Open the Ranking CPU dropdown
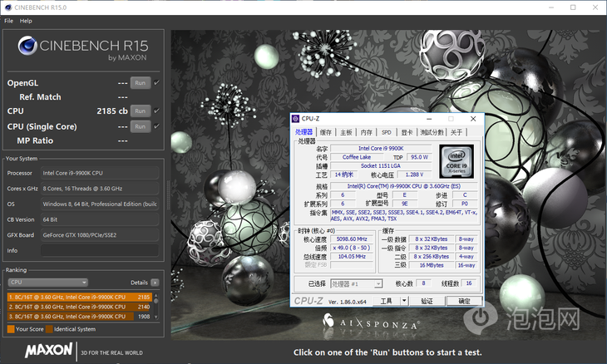607x364 pixels. coord(47,283)
